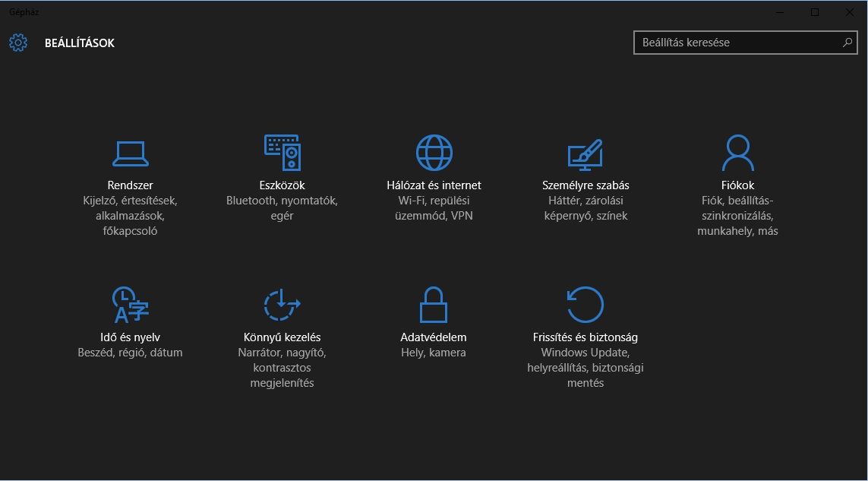This screenshot has width=868, height=481.
Task: Click the magnifier icon in search box
Action: 847,42
